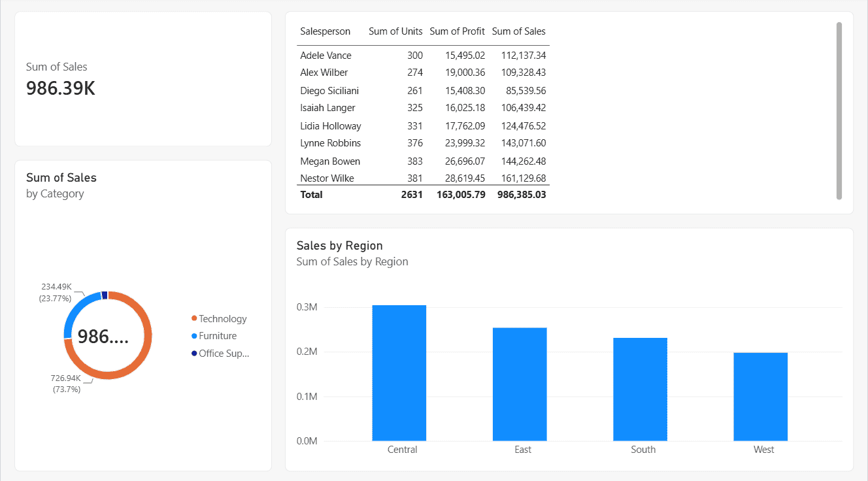Select Alex Wilber row name
The width and height of the screenshot is (868, 481).
coord(324,73)
